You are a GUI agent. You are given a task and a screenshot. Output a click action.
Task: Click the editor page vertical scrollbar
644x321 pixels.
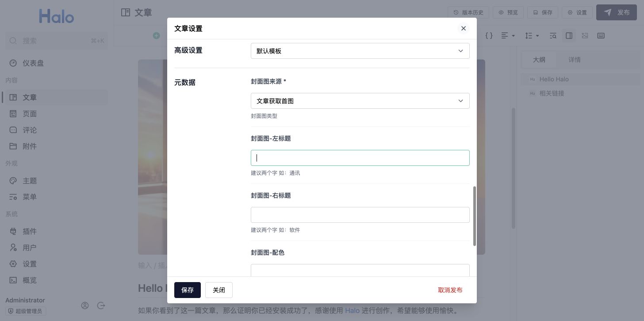pos(514,168)
